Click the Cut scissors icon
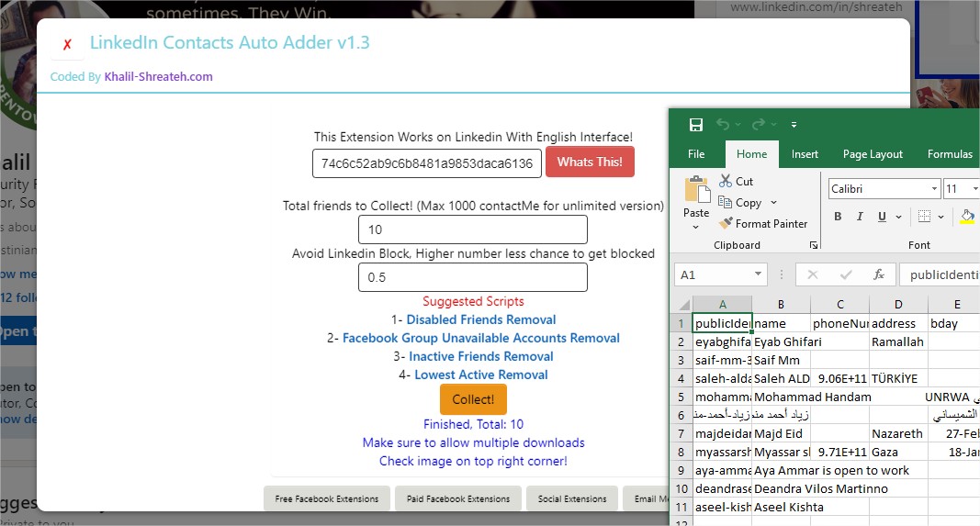 [x=725, y=181]
